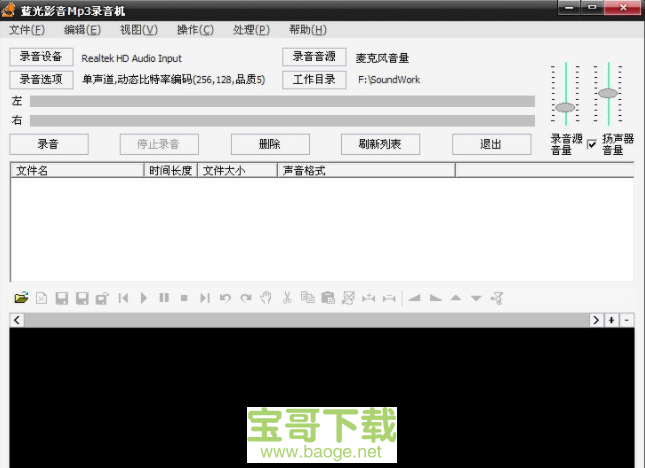Stop playback with the square stop icon
Image resolution: width=645 pixels, height=468 pixels.
click(x=184, y=298)
